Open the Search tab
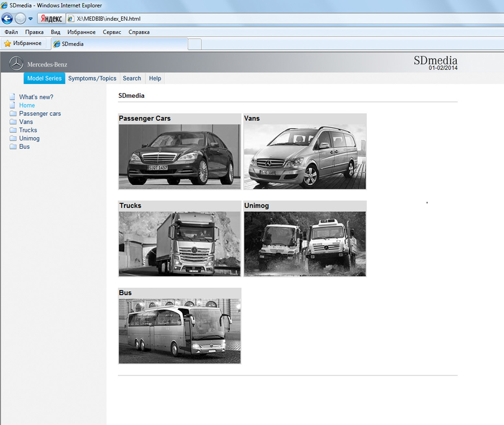 (132, 78)
